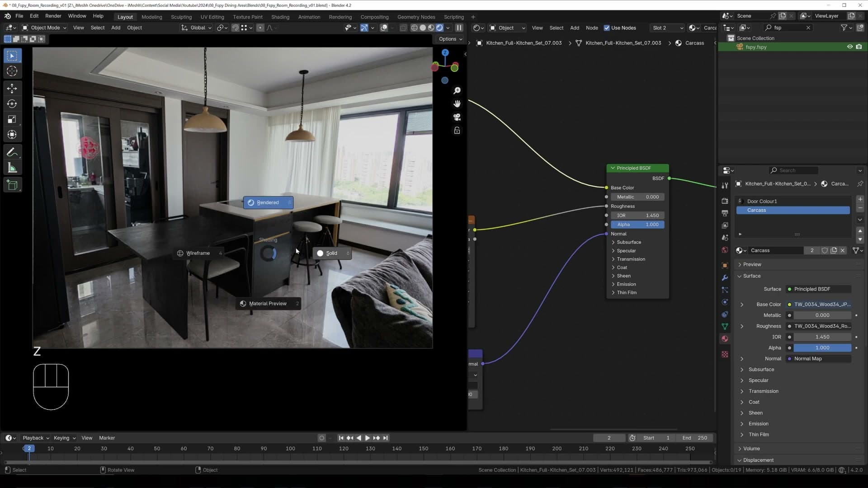Open the outliner filter funnel
The height and width of the screenshot is (488, 868).
pyautogui.click(x=844, y=28)
